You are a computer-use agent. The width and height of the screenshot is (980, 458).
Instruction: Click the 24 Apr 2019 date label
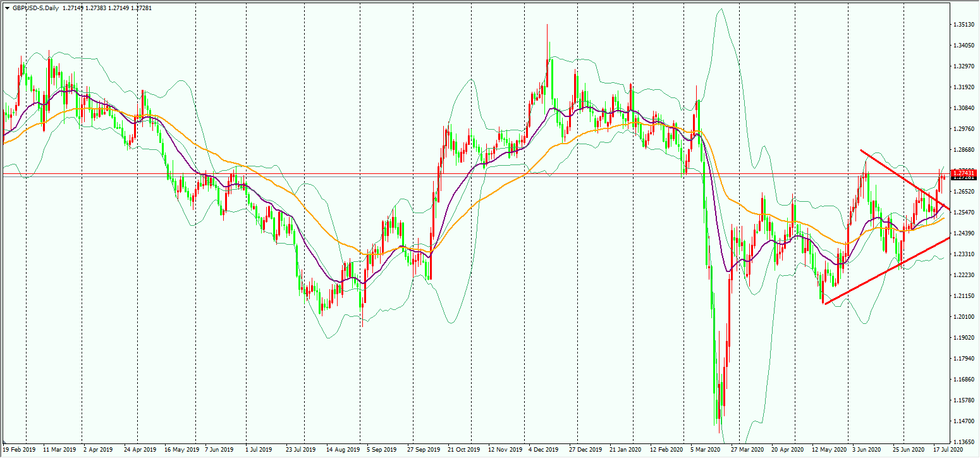pos(140,450)
